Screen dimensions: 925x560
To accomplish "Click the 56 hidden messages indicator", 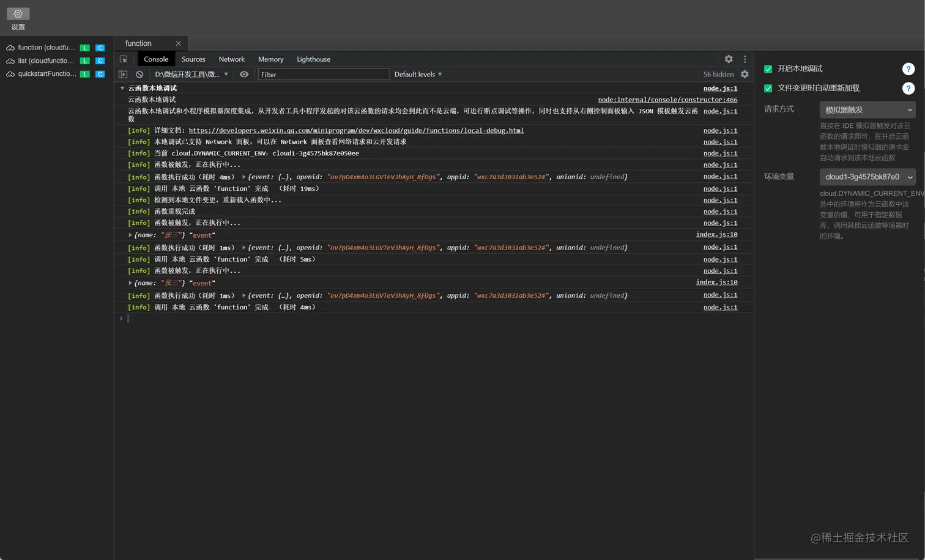I will 718,75.
